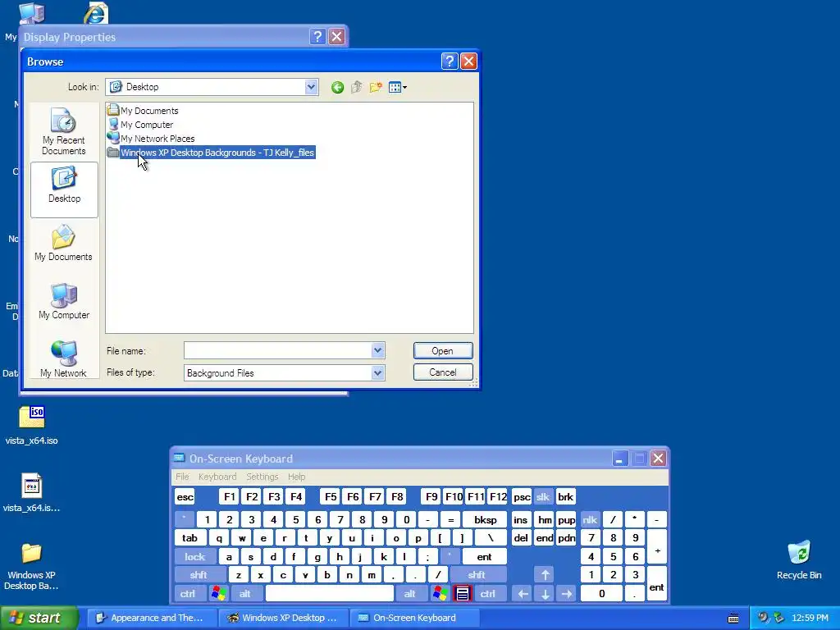Toggle the right alt key
Viewport: 840px width, 630px height.
[x=410, y=594]
